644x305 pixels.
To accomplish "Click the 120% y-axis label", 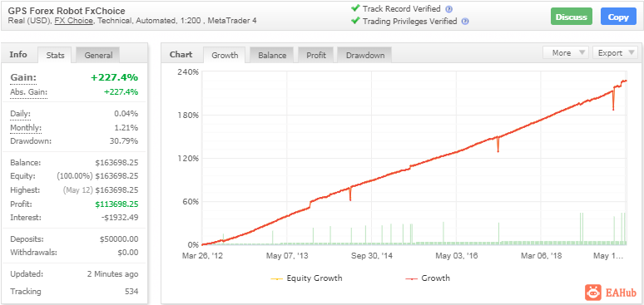I will 188,159.
